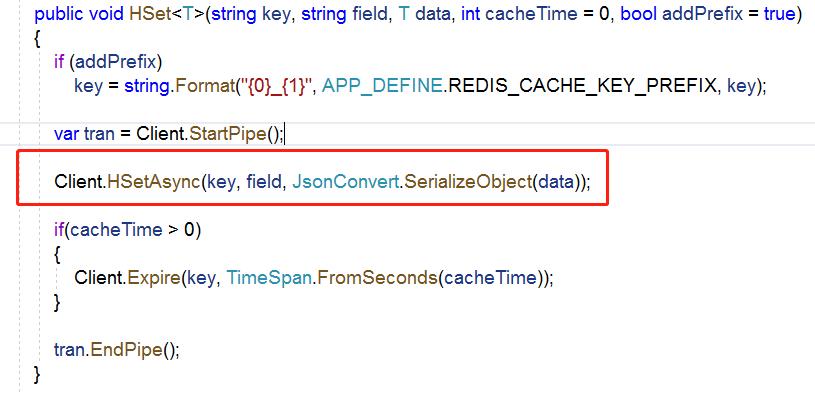
Task: Click the EndPipe method call
Action: click(x=126, y=349)
